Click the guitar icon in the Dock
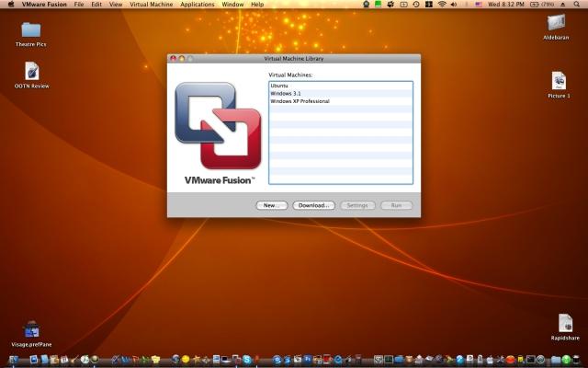Viewport: 588px width, 368px height. tap(74, 360)
